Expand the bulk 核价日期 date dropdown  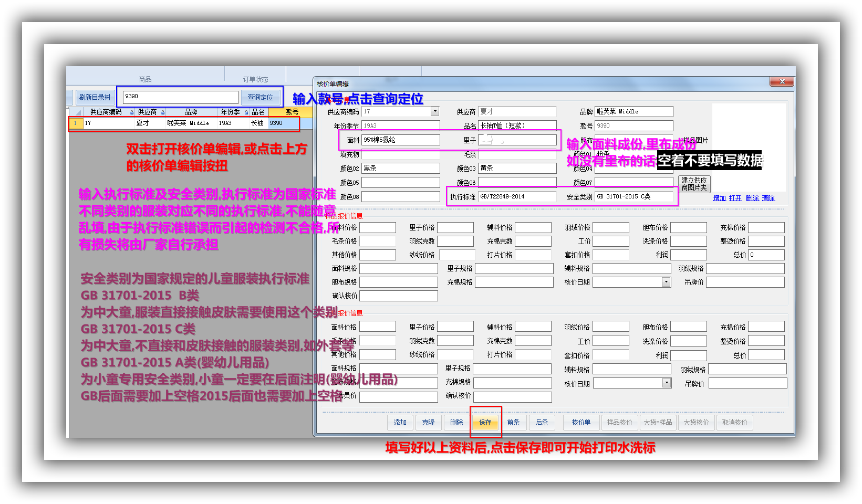pos(667,383)
